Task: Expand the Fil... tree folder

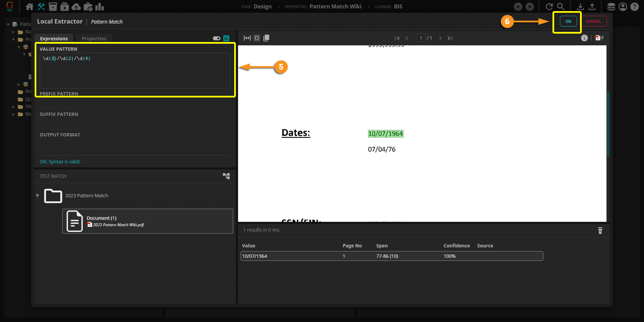Action: pos(13,107)
